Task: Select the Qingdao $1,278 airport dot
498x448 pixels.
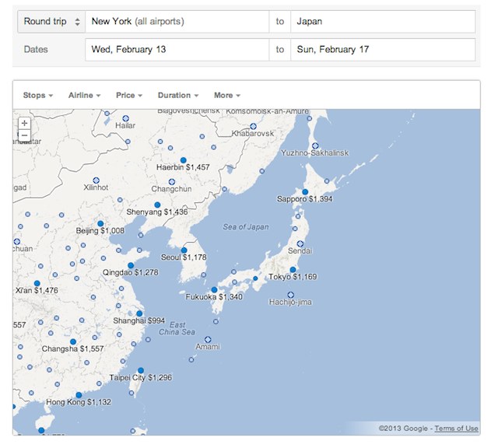Action: point(131,265)
